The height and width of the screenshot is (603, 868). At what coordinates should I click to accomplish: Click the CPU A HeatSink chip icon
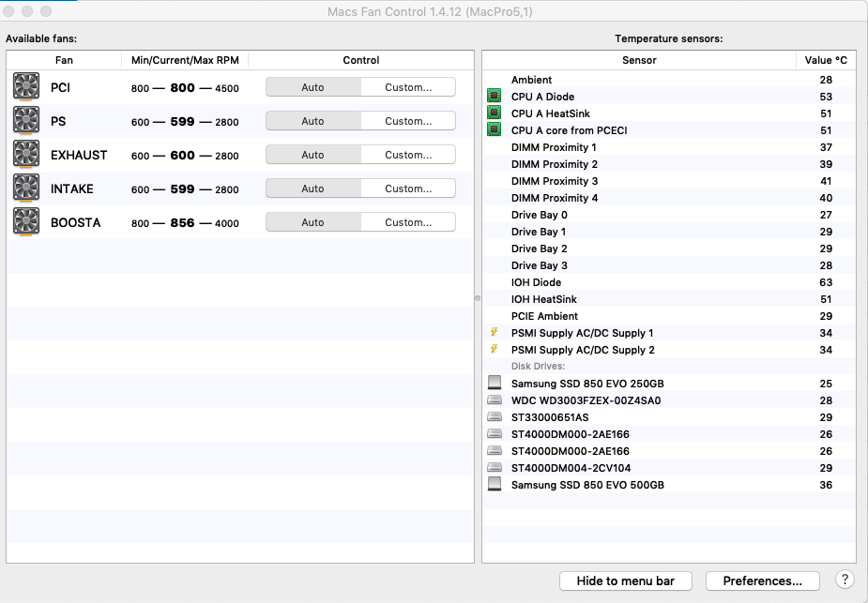pos(494,113)
